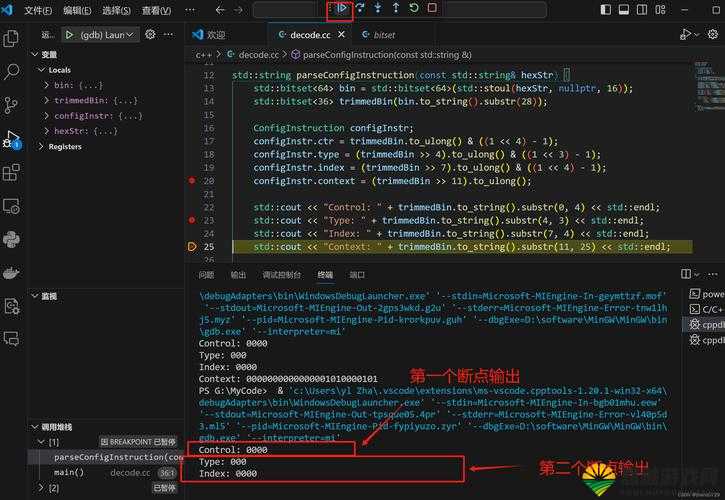Toggle breakpoint on line 20

click(192, 181)
